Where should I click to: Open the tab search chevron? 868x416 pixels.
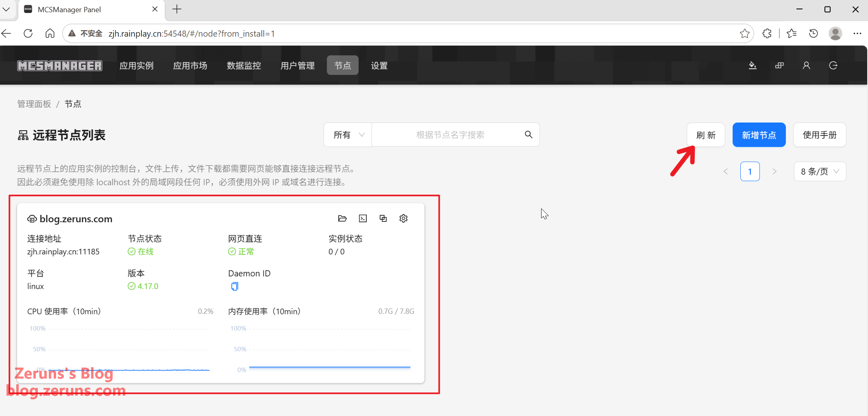coord(6,9)
